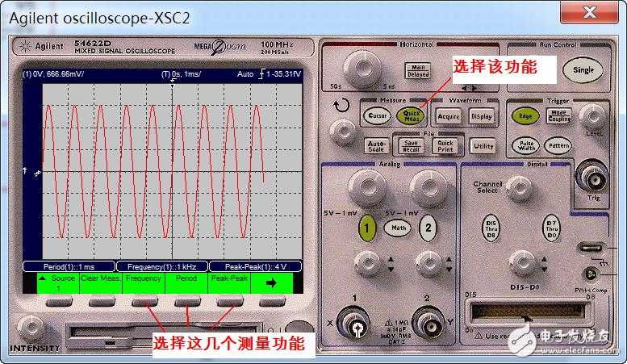Screen dimensions: 627x364
Task: Click the physical key under Source
Action: [x=59, y=303]
